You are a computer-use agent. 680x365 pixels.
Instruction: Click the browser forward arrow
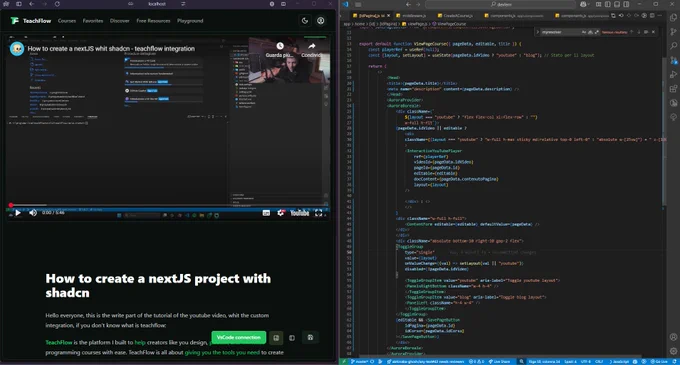click(x=44, y=4)
